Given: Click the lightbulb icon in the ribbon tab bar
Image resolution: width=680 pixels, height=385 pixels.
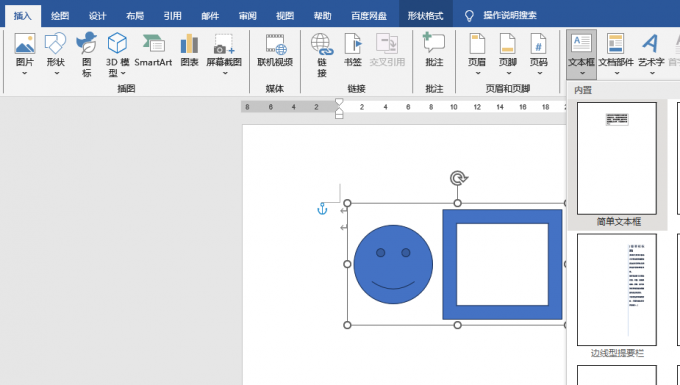Looking at the screenshot, I should [x=469, y=16].
